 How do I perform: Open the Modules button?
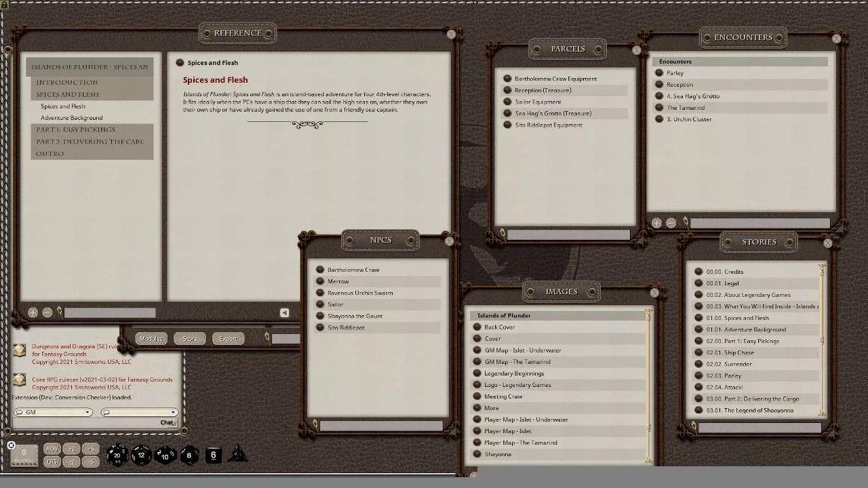point(151,338)
